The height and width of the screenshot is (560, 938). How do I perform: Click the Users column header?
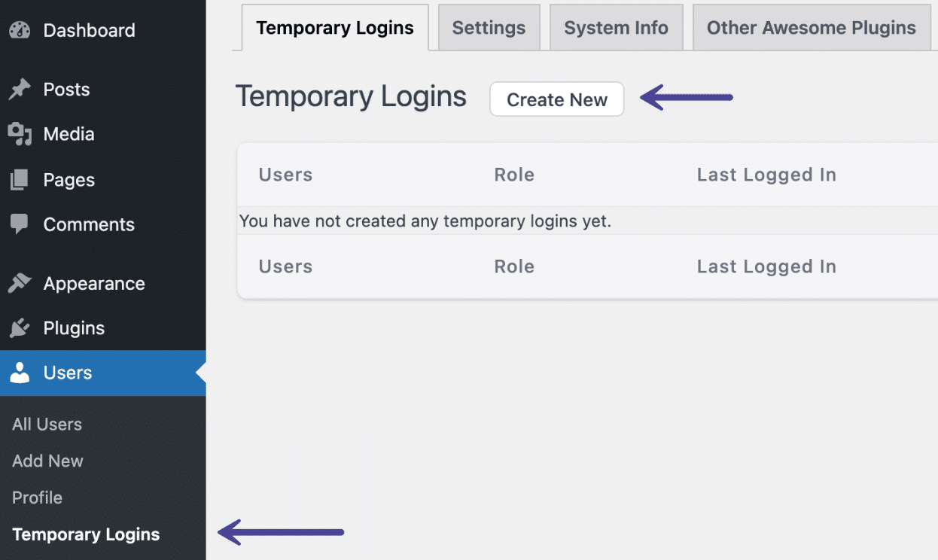[x=285, y=174]
